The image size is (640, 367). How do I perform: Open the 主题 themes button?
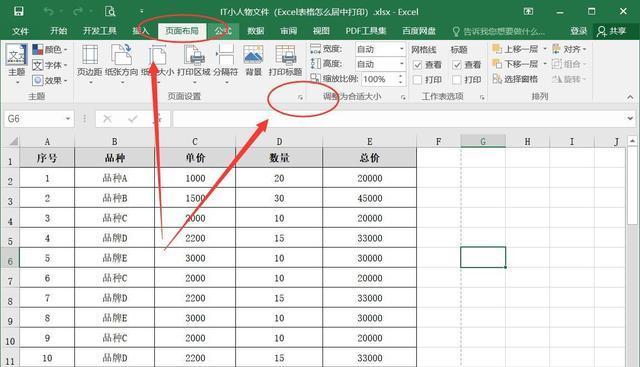pyautogui.click(x=17, y=65)
